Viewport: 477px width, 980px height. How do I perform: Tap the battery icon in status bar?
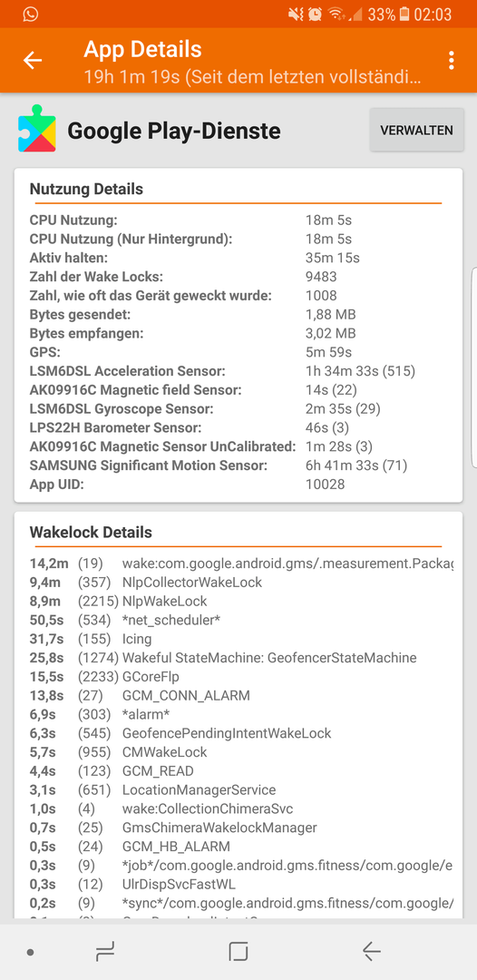[404, 14]
